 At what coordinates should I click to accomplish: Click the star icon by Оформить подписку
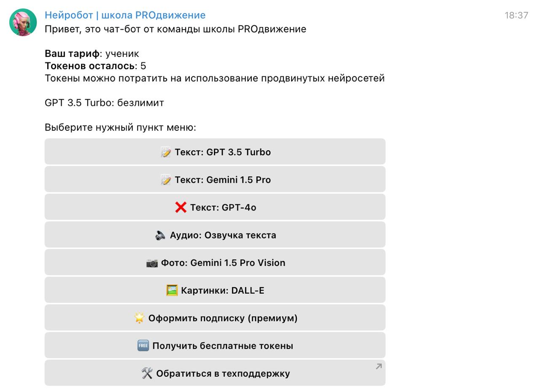[x=139, y=318]
